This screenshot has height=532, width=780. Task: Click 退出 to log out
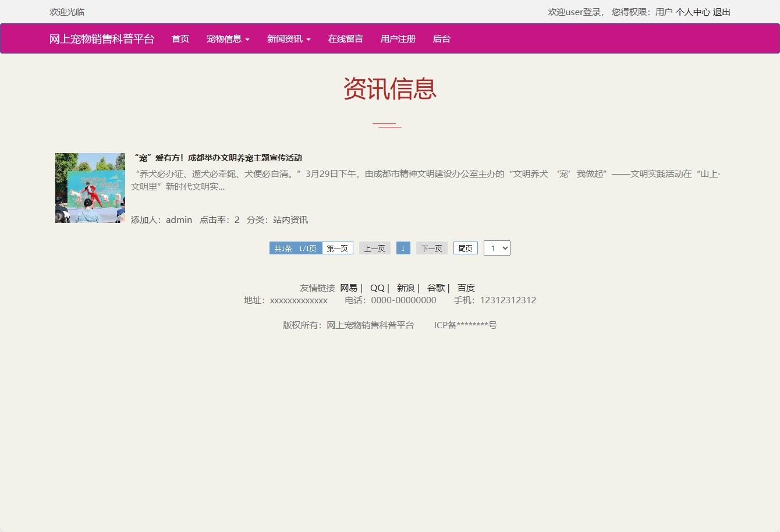coord(722,12)
